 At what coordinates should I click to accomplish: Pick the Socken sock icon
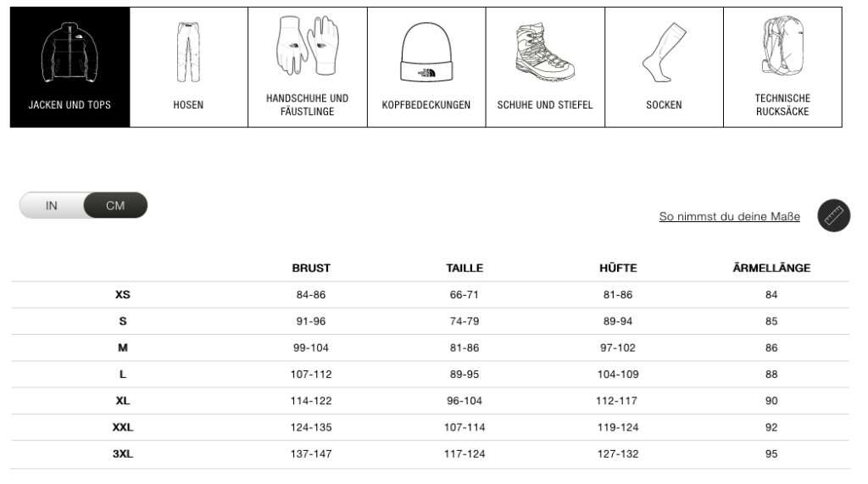[664, 53]
